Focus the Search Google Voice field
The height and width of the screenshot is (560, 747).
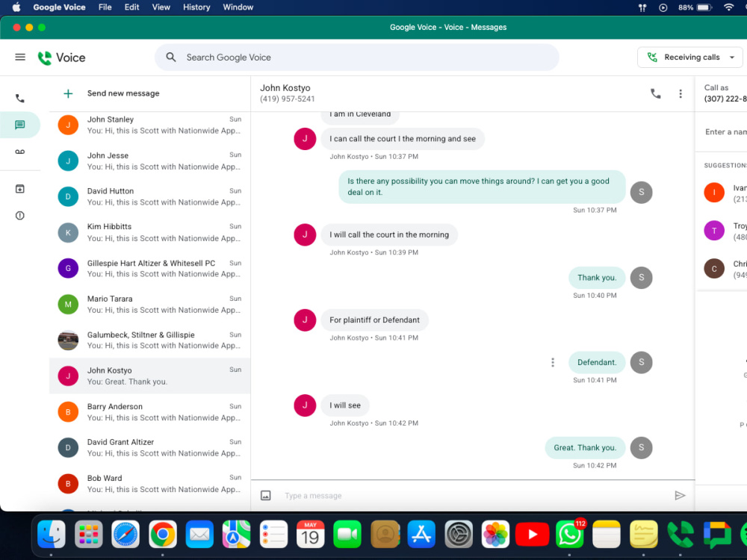pos(357,57)
